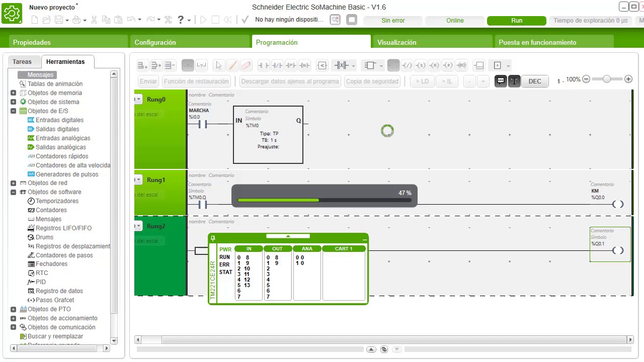
Task: Select the eraser tool
Action: click(246, 65)
